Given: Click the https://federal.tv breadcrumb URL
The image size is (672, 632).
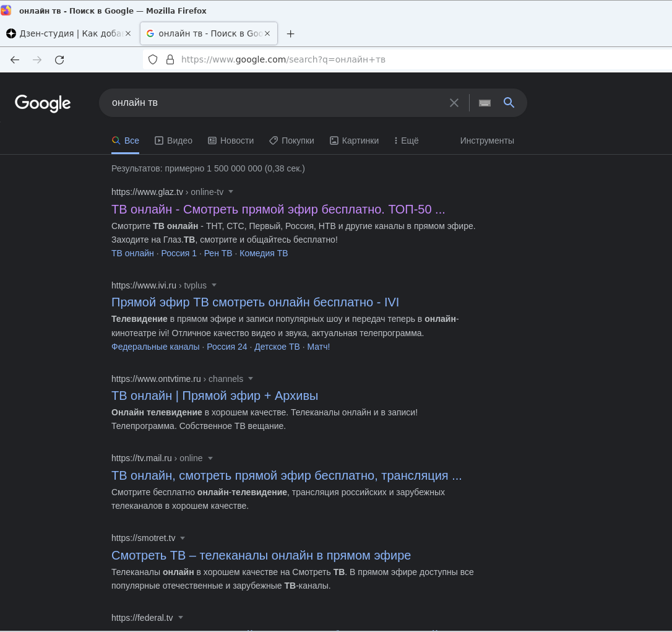Looking at the screenshot, I should [142, 618].
